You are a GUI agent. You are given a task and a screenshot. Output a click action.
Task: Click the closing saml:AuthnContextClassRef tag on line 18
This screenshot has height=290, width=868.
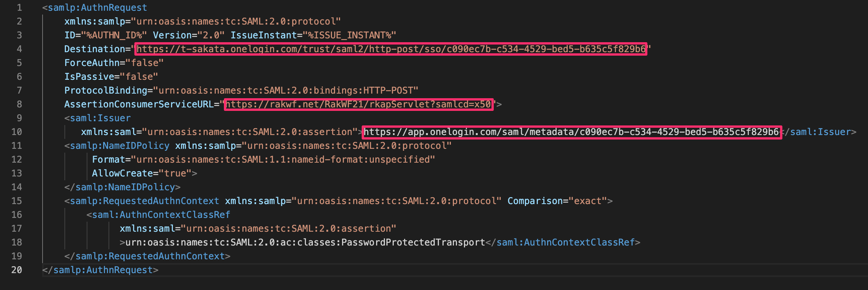pos(563,242)
